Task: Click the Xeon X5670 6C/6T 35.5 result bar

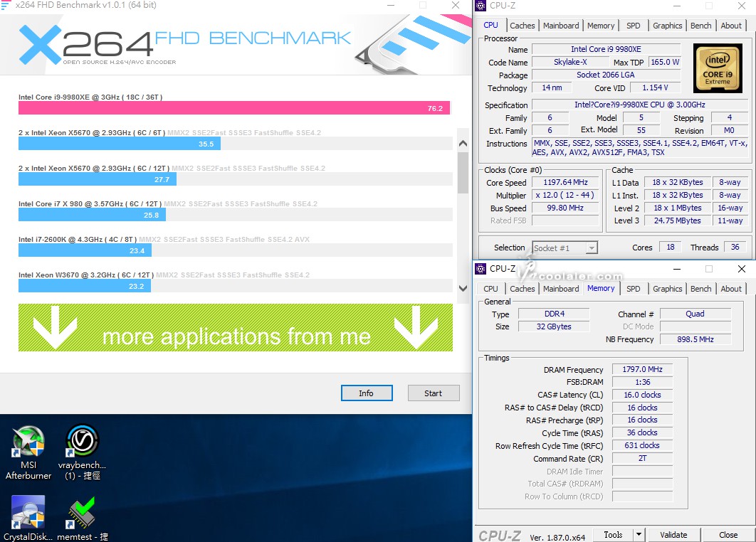Action: point(120,144)
